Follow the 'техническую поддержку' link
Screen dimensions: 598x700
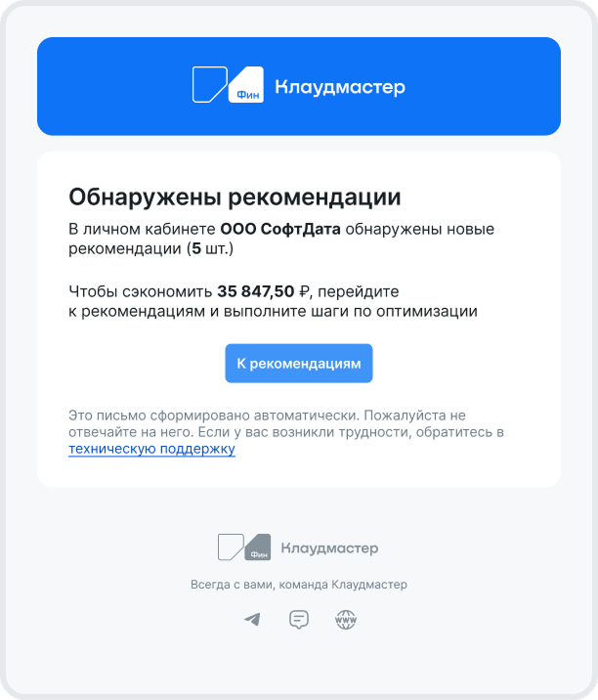[151, 449]
